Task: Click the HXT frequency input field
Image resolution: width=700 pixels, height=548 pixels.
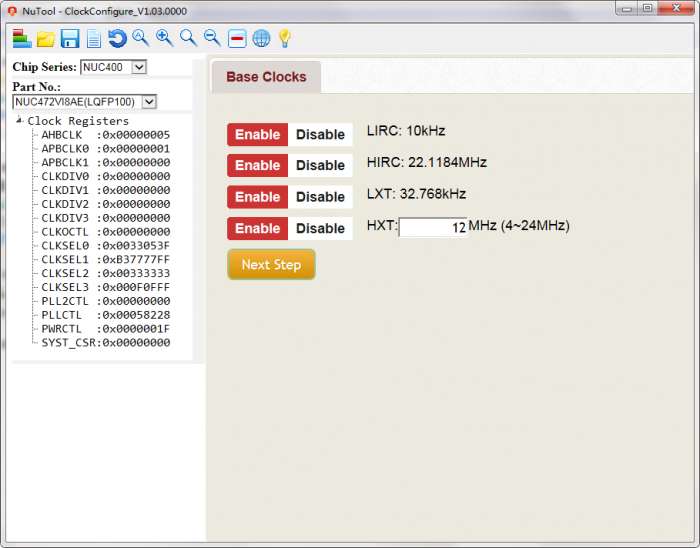Action: [x=433, y=227]
